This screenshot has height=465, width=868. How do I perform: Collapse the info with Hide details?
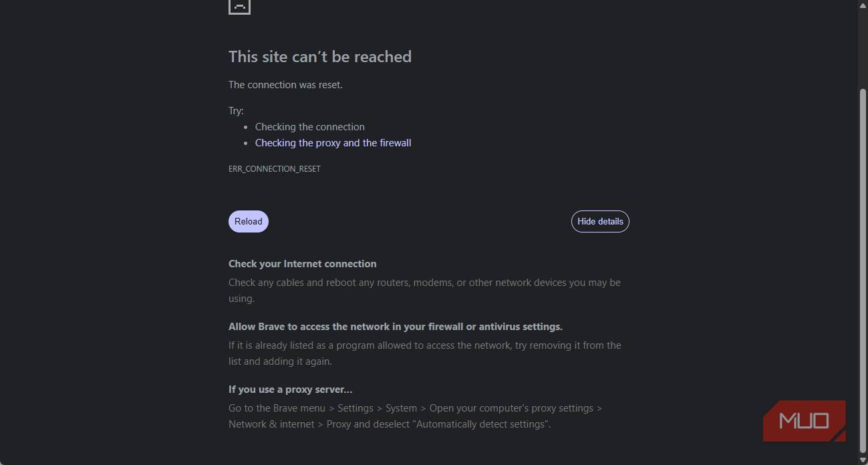(600, 222)
